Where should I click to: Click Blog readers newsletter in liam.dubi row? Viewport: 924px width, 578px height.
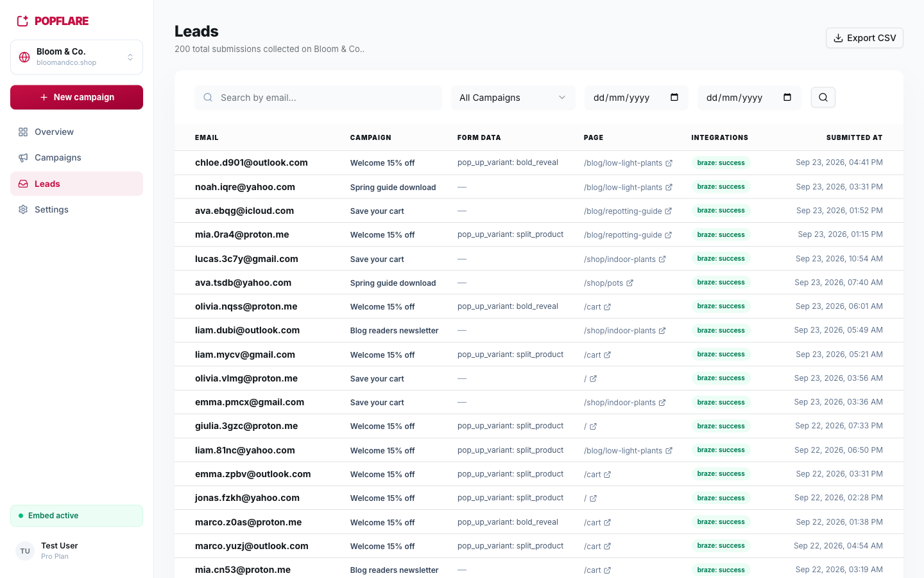pos(395,331)
